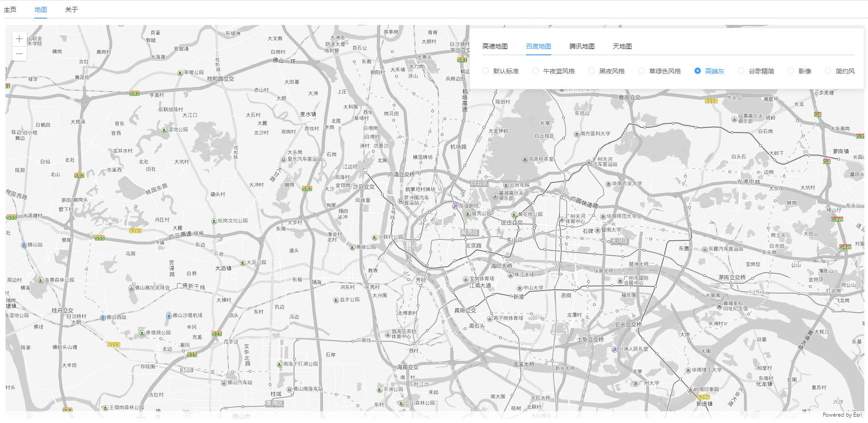Select the 广州天河体育中心 stadium icon

562,219
